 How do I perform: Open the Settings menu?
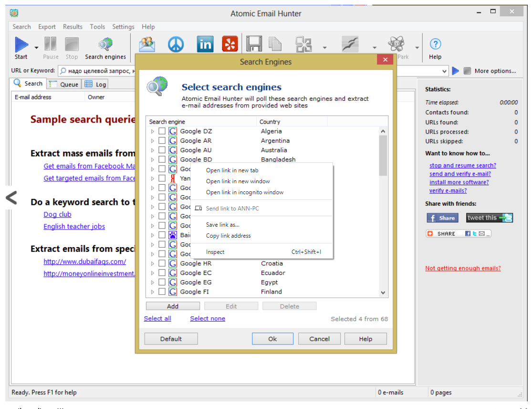(x=123, y=27)
